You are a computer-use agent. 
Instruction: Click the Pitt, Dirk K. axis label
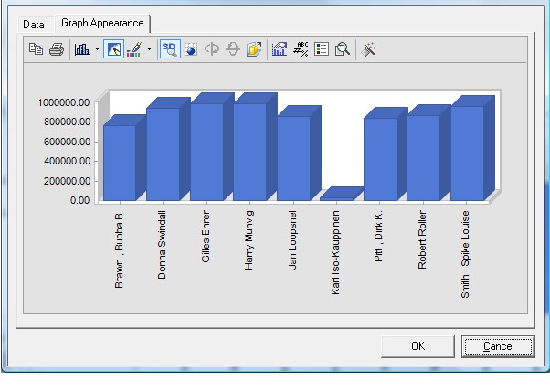[378, 236]
